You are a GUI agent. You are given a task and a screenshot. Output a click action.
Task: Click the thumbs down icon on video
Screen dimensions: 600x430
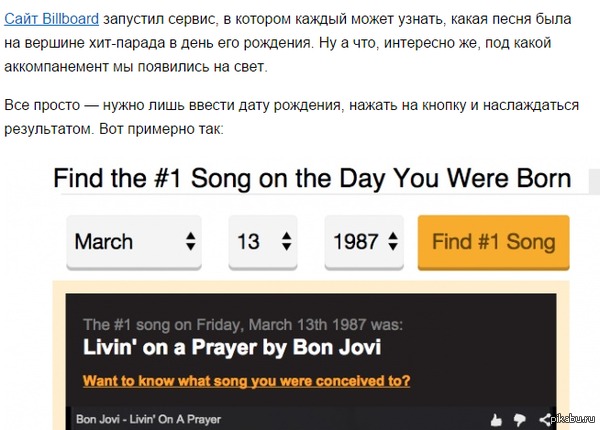[519, 419]
